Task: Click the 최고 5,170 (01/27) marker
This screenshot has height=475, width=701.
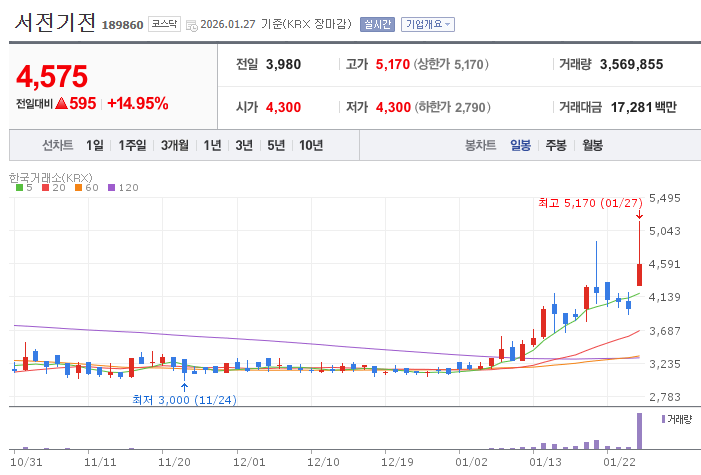Action: coord(590,203)
